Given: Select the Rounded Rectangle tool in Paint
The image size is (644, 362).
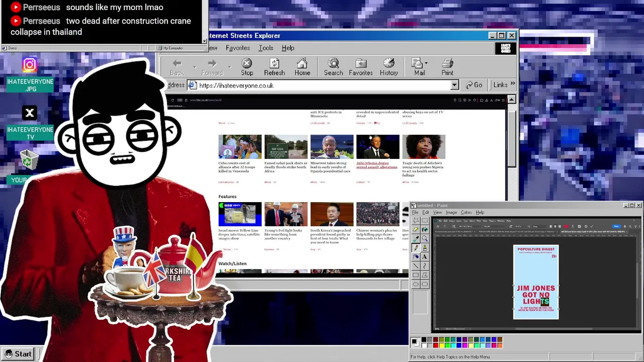Looking at the screenshot, I should coord(425,284).
